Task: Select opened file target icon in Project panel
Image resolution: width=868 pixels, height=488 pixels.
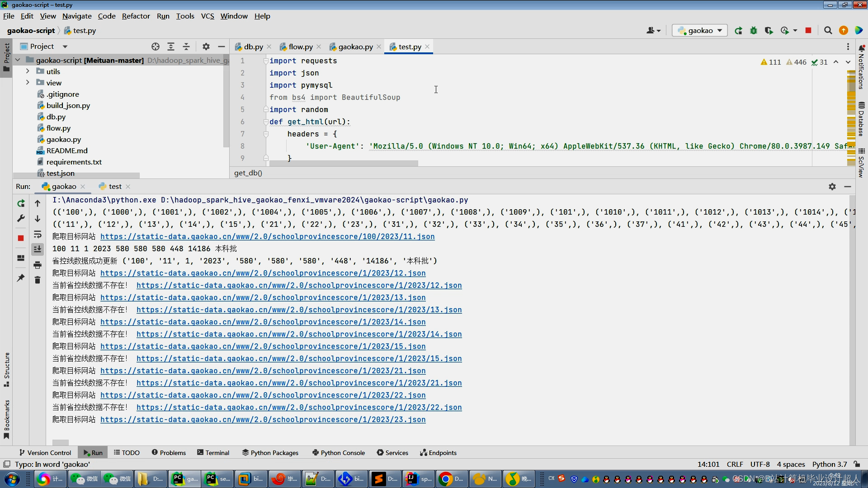Action: pyautogui.click(x=156, y=47)
